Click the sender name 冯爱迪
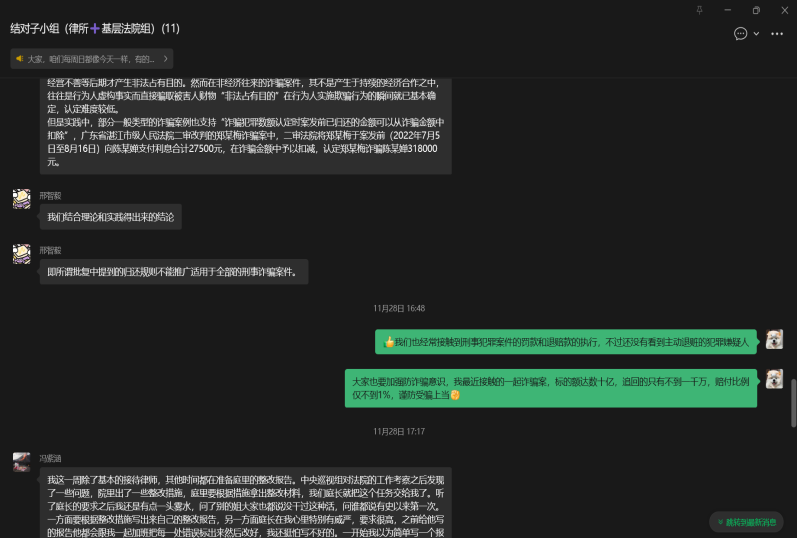Viewport: 797px width, 538px height. point(50,457)
